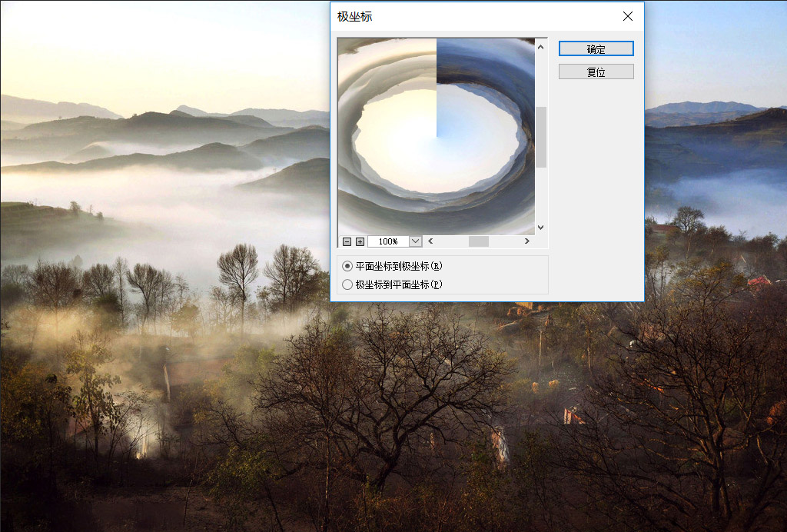This screenshot has height=532, width=787.
Task: Open the zoom percentage dropdown
Action: point(415,241)
